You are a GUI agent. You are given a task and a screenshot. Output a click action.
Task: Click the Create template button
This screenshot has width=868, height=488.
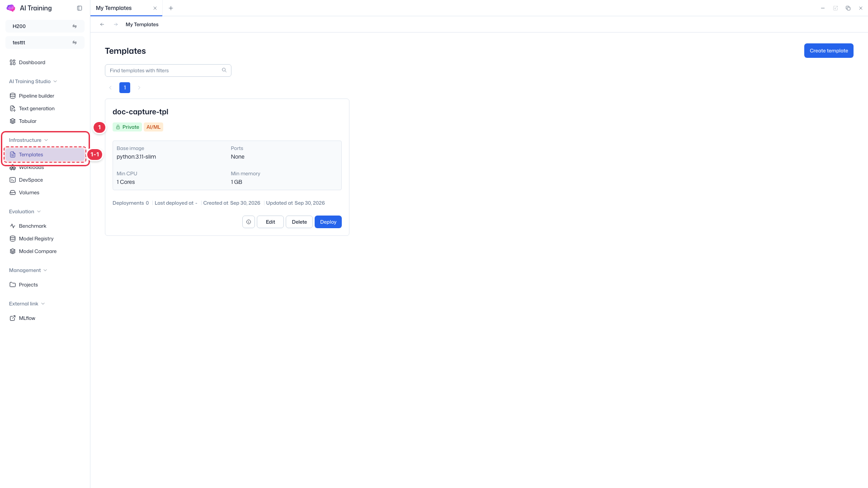[829, 51]
